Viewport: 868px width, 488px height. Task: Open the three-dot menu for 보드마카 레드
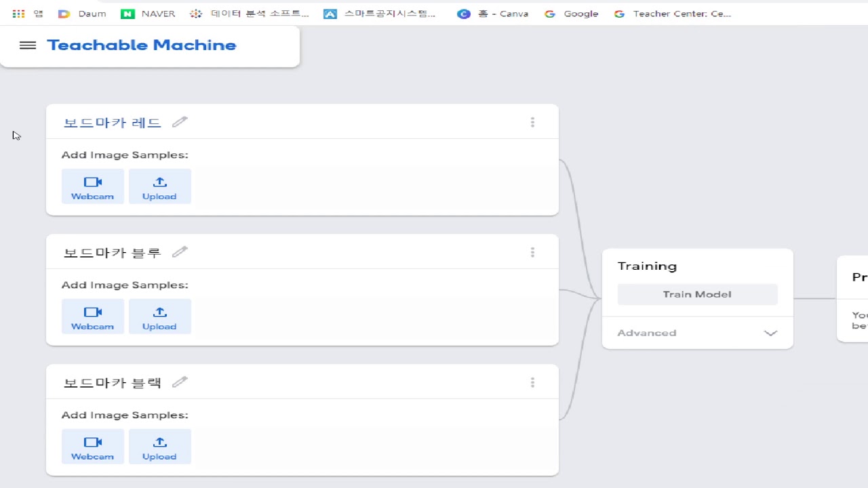[532, 122]
